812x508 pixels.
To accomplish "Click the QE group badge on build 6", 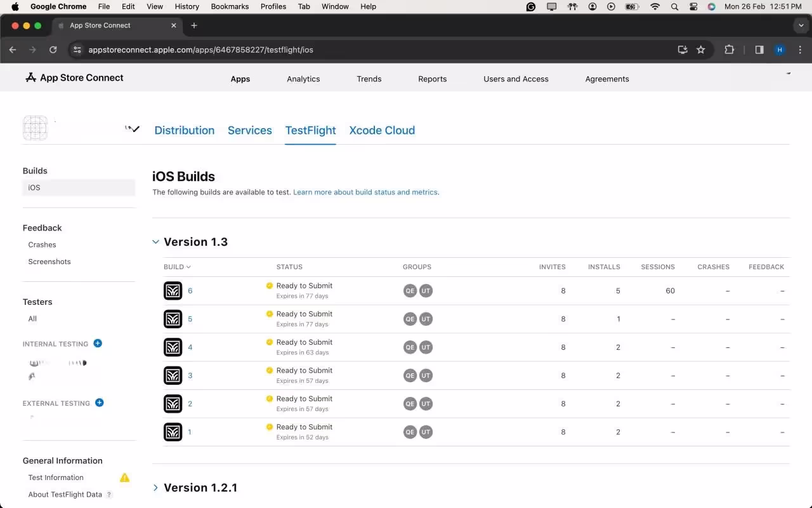I will coord(410,291).
